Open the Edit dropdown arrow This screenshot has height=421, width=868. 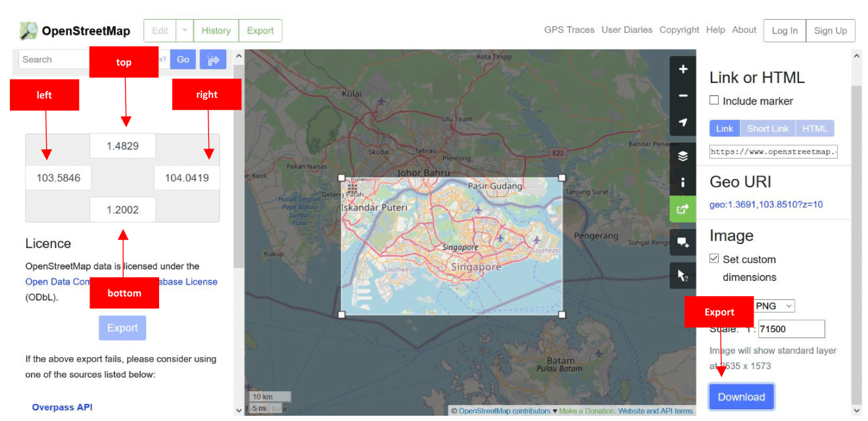(185, 31)
